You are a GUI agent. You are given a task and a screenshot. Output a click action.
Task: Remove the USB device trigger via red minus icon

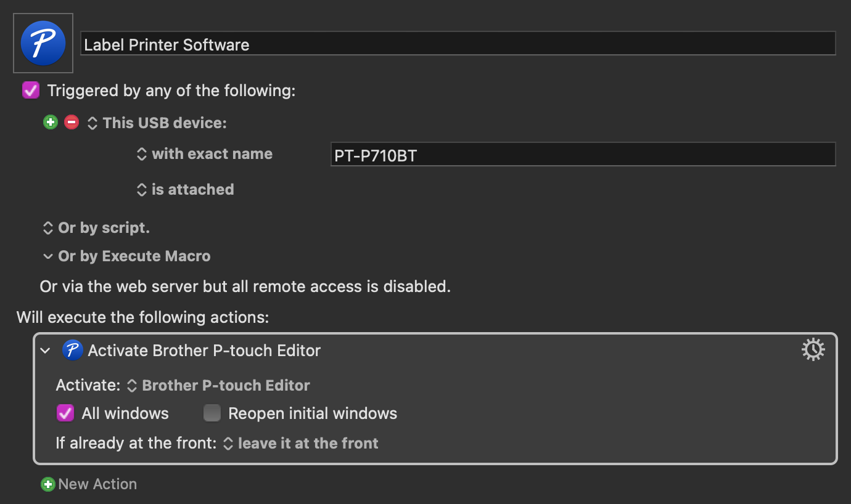click(x=72, y=122)
